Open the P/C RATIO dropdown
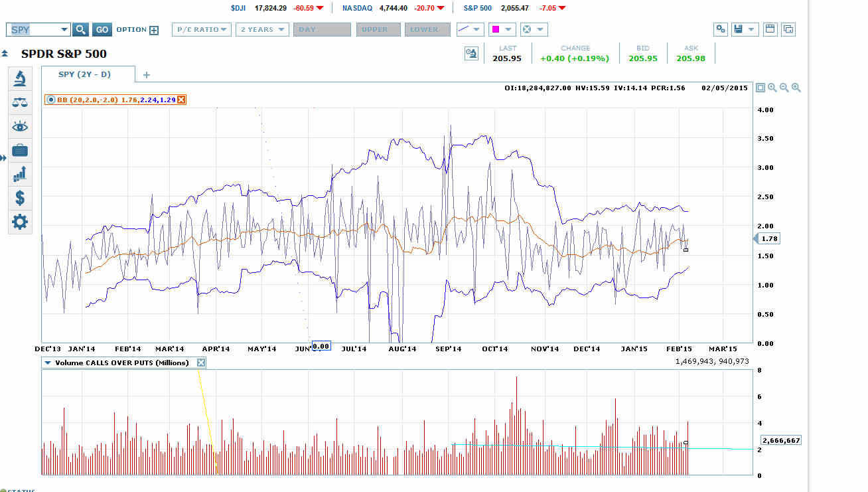The height and width of the screenshot is (492, 868). tap(202, 29)
